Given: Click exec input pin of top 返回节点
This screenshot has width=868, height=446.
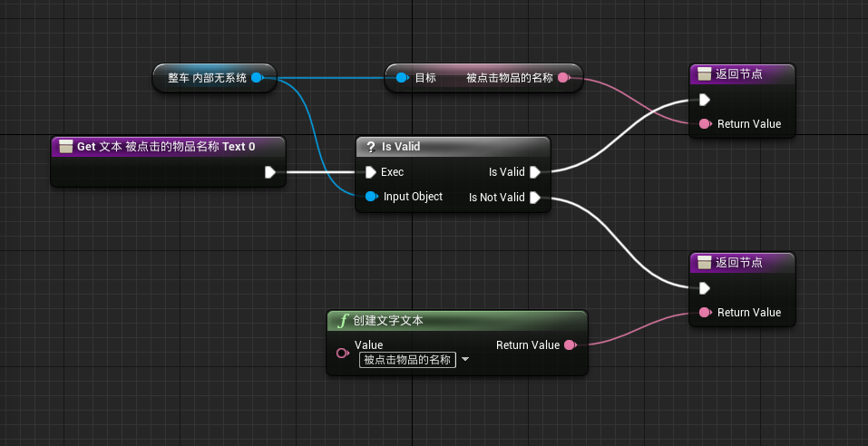Looking at the screenshot, I should [x=705, y=100].
